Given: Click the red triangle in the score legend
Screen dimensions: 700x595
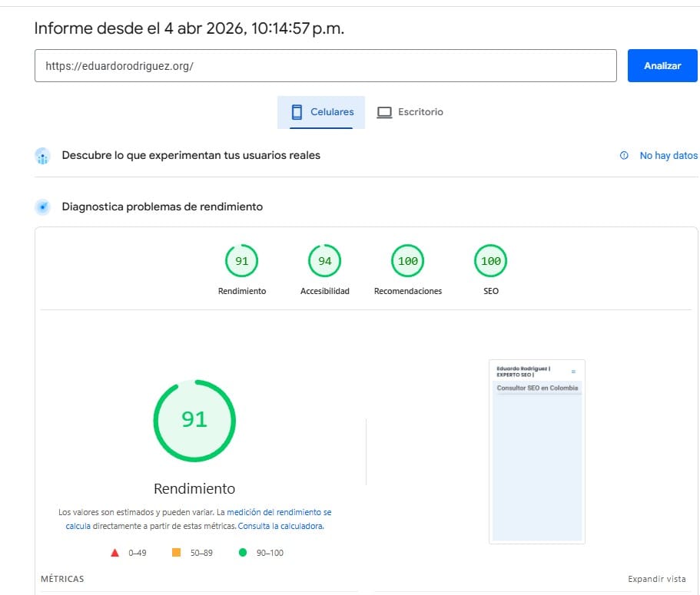Looking at the screenshot, I should [114, 551].
